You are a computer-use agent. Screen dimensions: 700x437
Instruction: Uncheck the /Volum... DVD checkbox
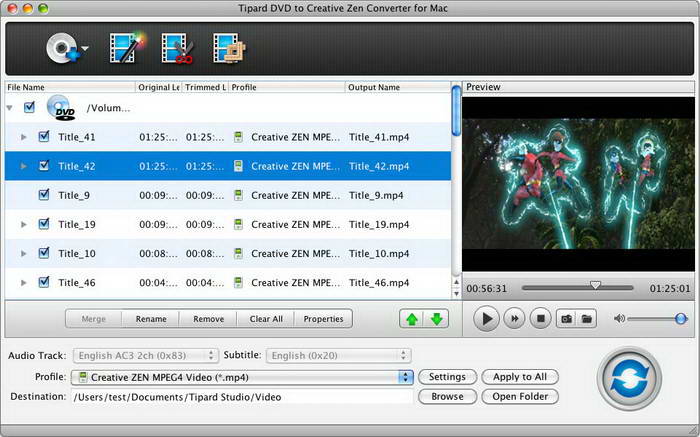[x=29, y=107]
